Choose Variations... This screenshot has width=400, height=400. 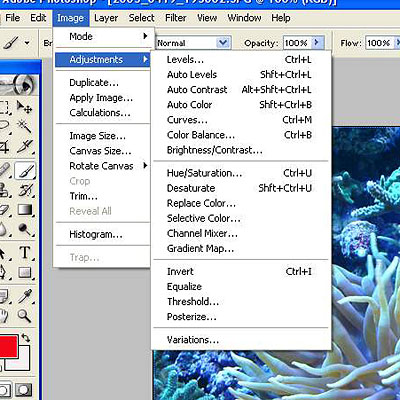(241, 340)
